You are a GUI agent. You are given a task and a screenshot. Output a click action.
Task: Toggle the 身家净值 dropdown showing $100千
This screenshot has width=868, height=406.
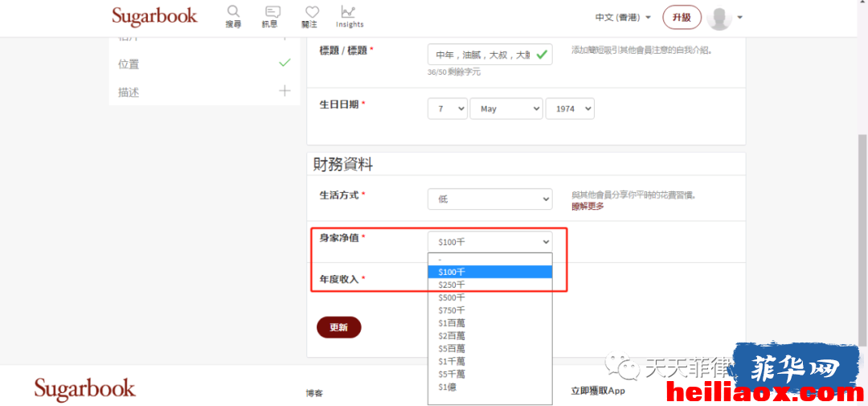click(490, 241)
